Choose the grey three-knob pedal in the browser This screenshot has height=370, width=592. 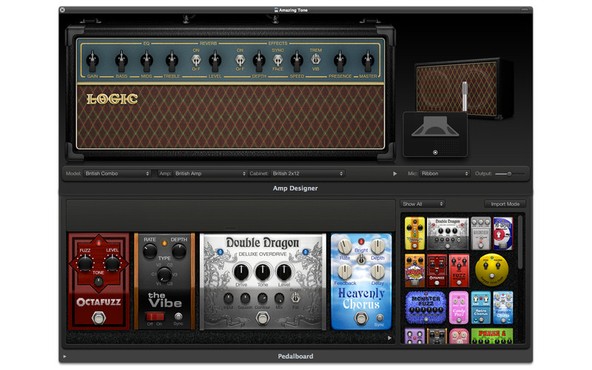tap(481, 233)
